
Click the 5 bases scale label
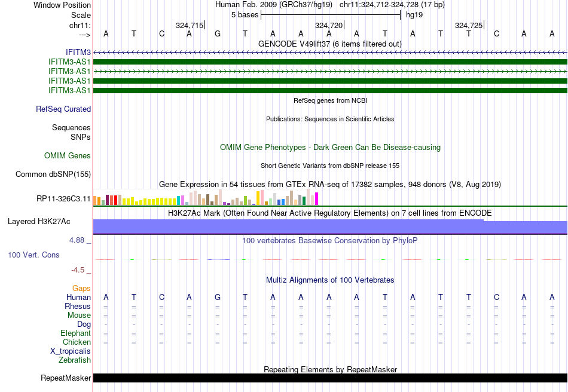tap(245, 15)
